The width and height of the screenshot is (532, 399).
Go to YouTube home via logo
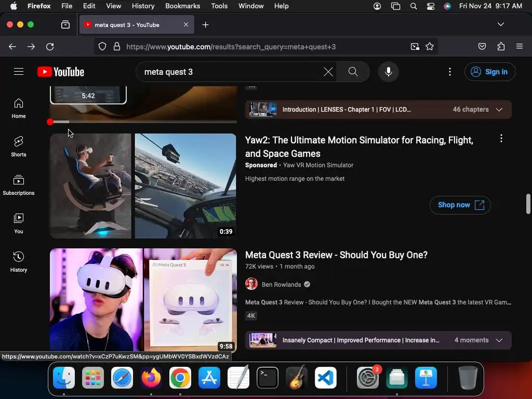coord(61,72)
